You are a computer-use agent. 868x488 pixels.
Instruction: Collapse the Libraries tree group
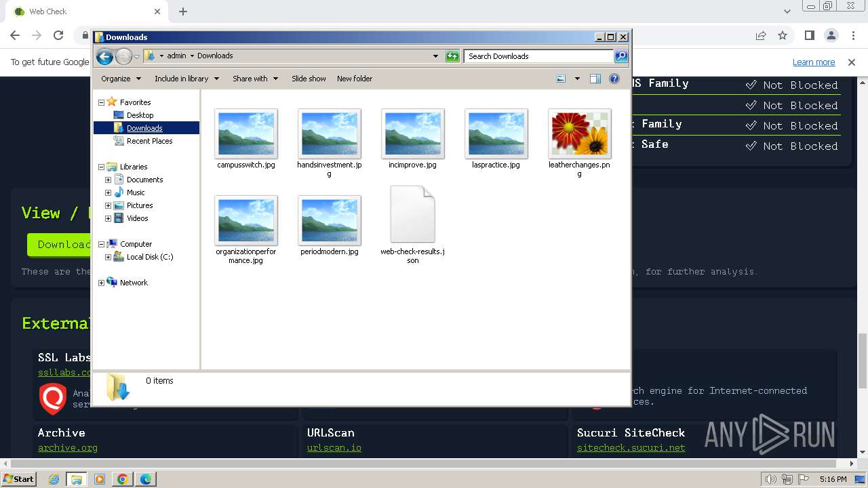[102, 167]
